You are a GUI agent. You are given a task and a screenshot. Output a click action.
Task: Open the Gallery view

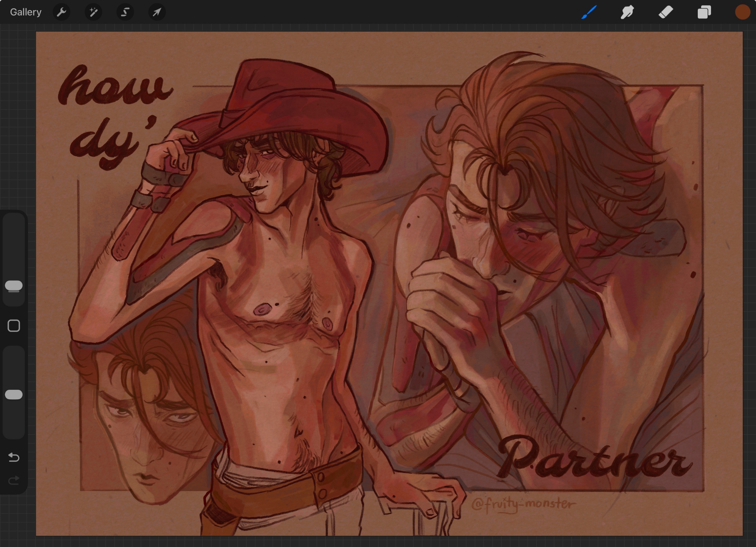[x=25, y=12]
